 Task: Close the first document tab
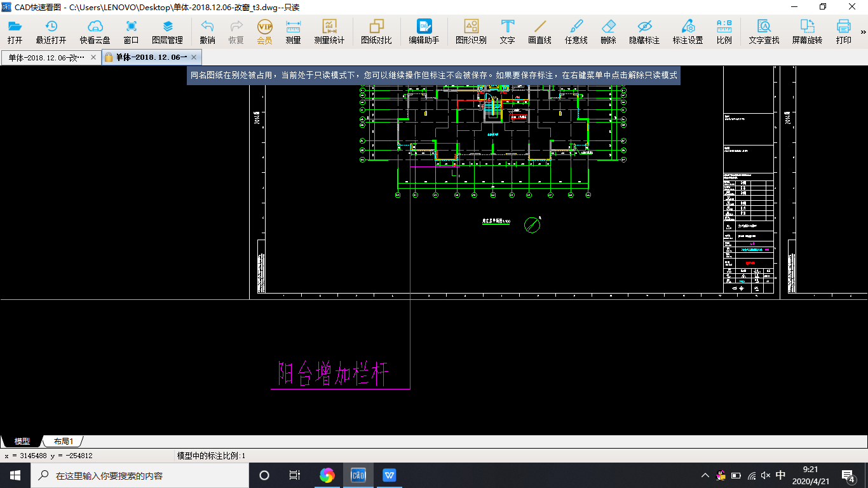pos(93,57)
